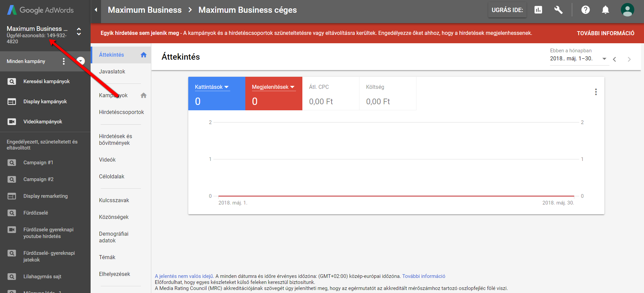Screen dimensions: 644x293
Task: Click the 'A jelentés nem valós idejű' link
Action: (184, 276)
